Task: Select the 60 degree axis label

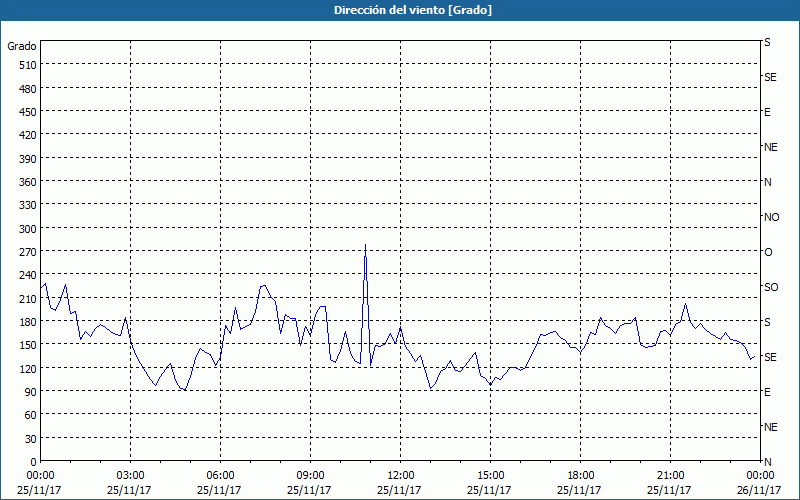Action: tap(31, 415)
